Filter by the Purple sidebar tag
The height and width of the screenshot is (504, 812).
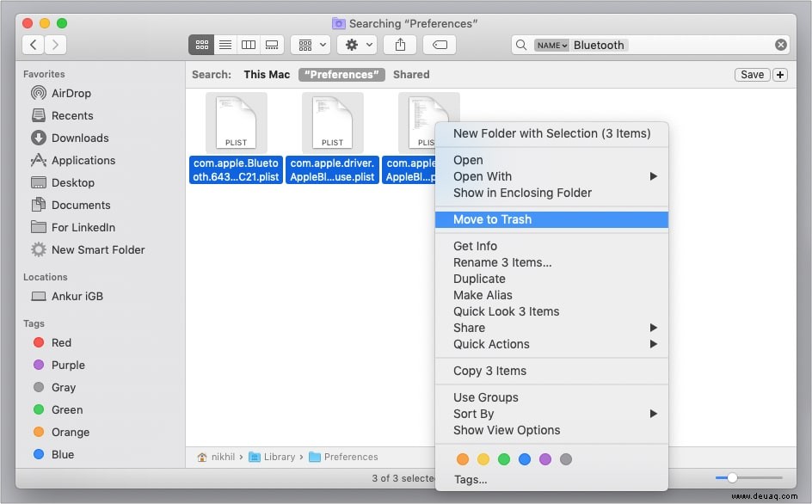(x=58, y=365)
